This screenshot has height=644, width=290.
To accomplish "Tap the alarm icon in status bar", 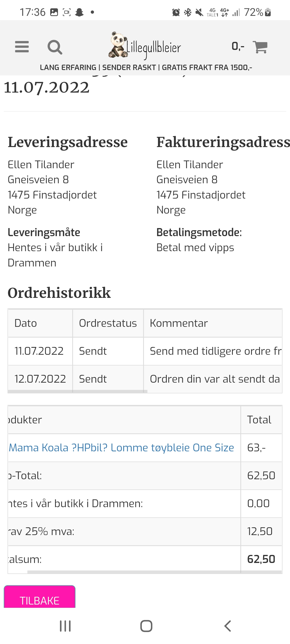I will (x=176, y=12).
